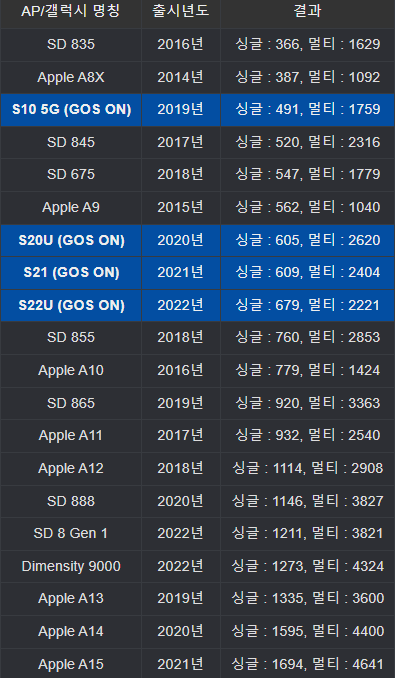
Task: Click the result '싱글 : 605, 멀티 : 2620'
Action: click(308, 240)
